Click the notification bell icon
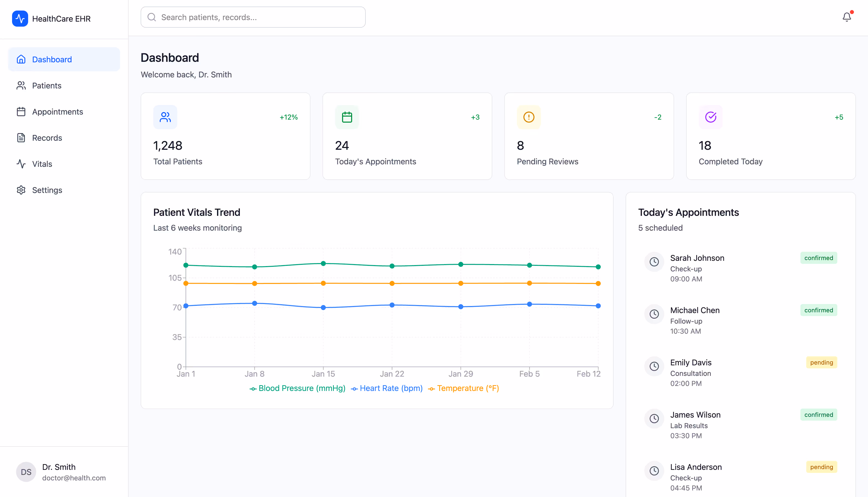868x497 pixels. (x=847, y=17)
